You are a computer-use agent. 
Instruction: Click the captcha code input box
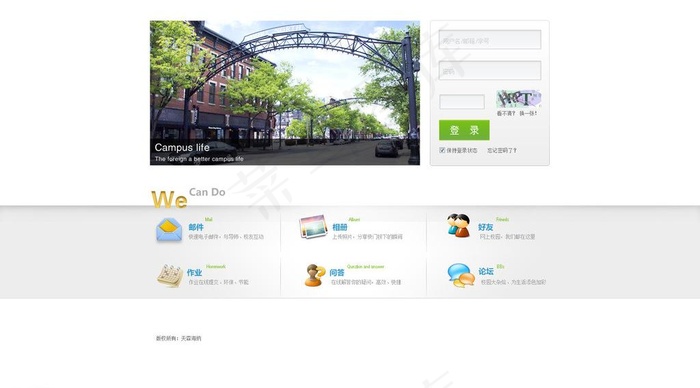462,101
